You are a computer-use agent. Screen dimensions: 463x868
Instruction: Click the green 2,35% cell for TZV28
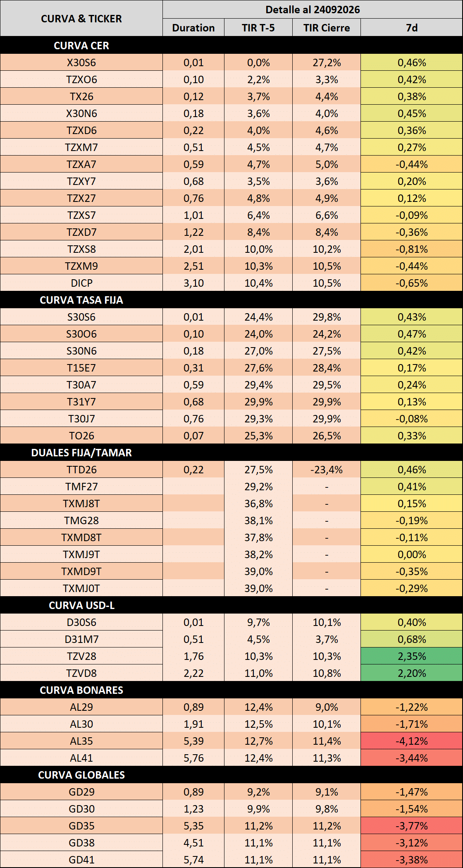tap(412, 656)
